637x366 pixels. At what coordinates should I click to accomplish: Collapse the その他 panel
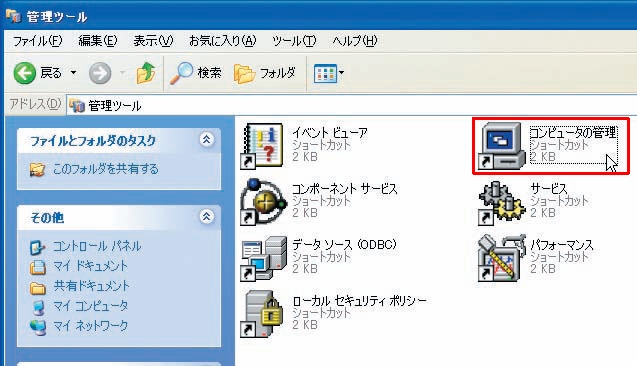[206, 217]
